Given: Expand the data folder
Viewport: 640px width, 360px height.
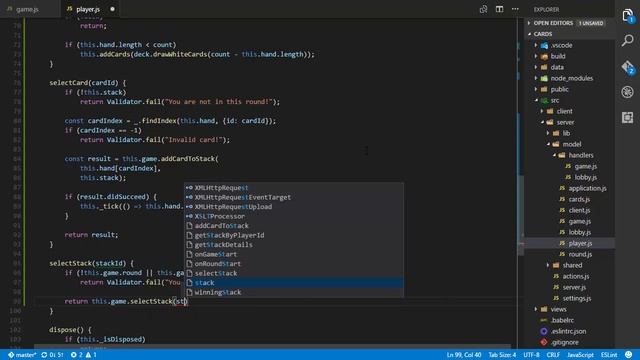Looking at the screenshot, I should pos(557,67).
